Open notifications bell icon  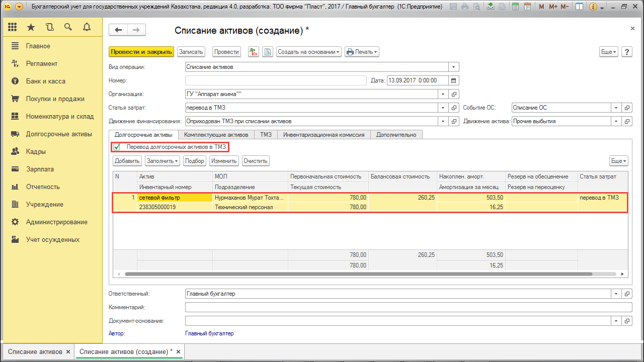[87, 27]
